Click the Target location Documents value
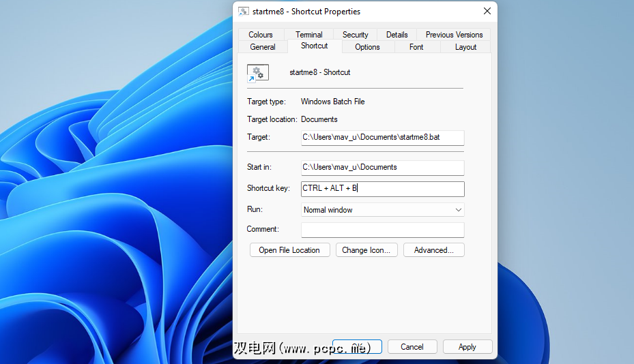The image size is (634, 364). (319, 119)
